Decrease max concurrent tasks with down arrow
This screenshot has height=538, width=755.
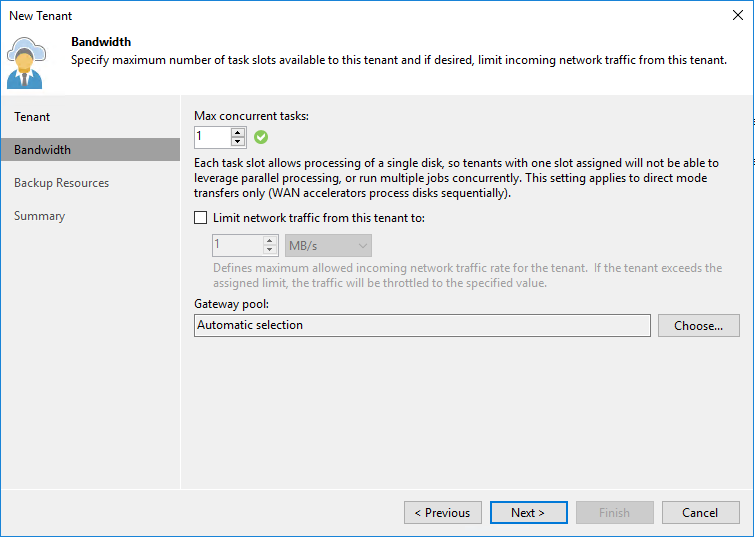(x=237, y=141)
